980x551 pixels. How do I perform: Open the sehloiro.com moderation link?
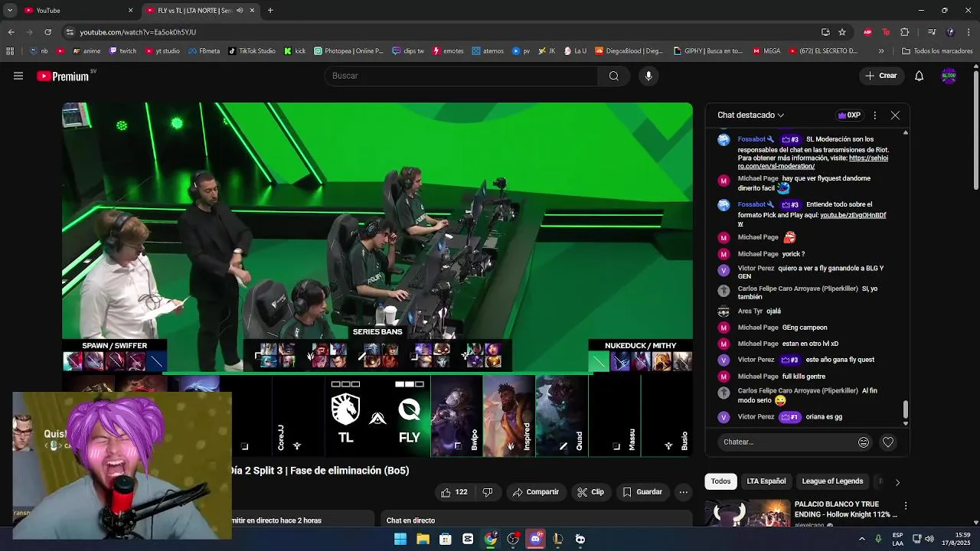[x=813, y=162]
